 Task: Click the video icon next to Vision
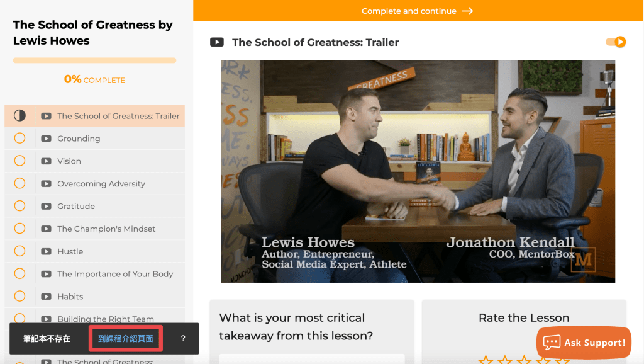[46, 161]
